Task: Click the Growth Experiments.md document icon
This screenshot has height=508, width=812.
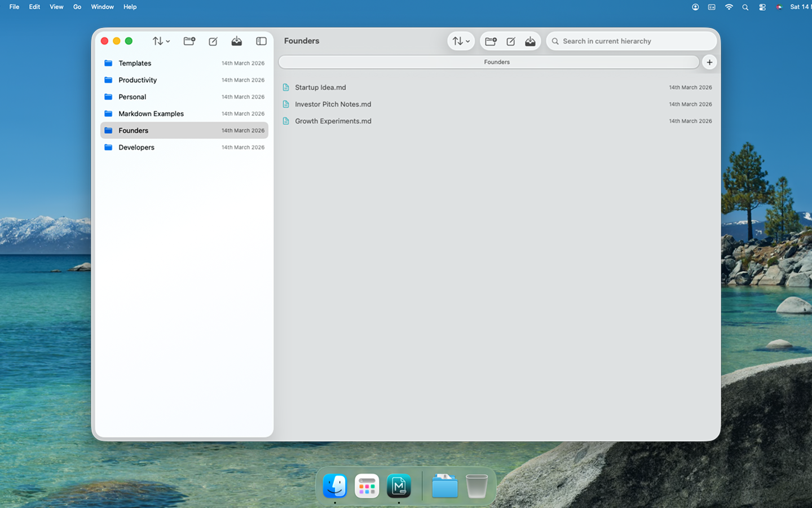Action: click(286, 121)
